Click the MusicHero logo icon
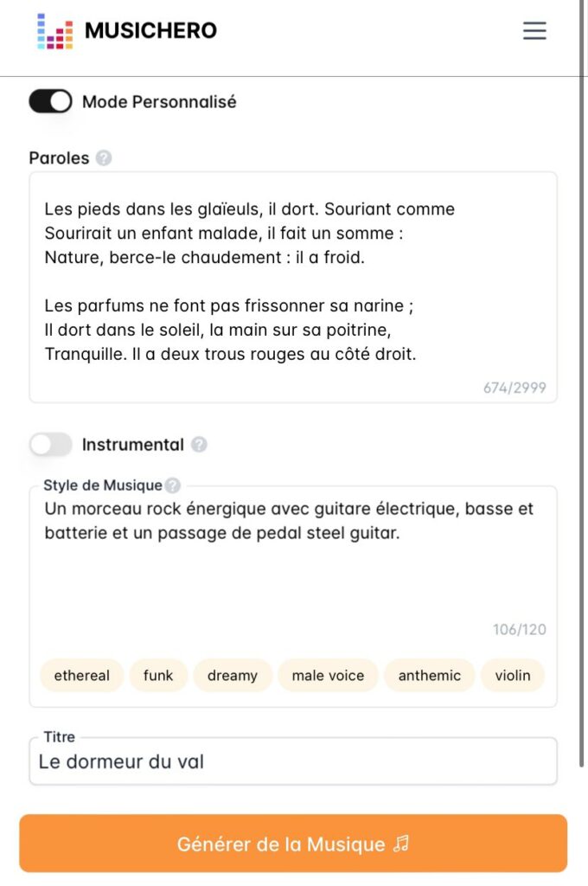The width and height of the screenshot is (588, 886). (54, 31)
